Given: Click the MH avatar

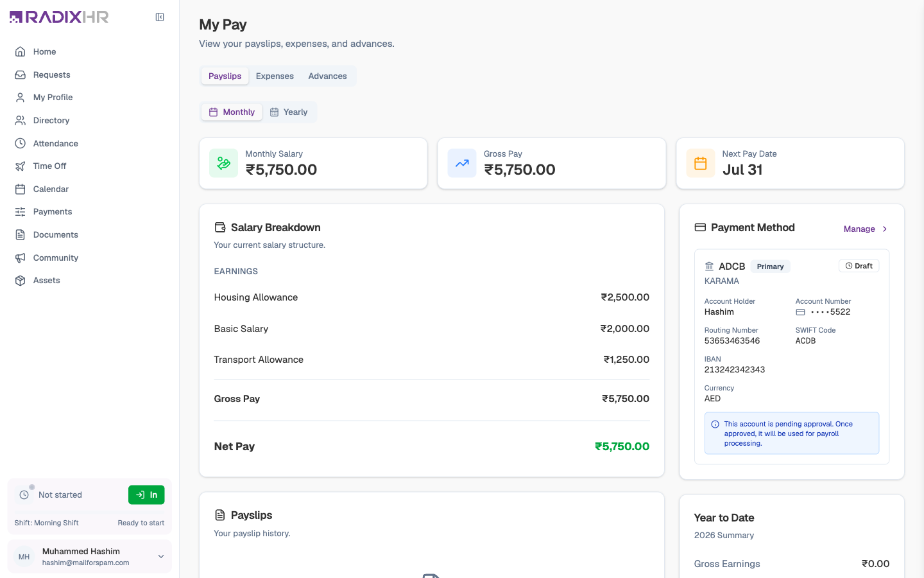Looking at the screenshot, I should coord(24,556).
